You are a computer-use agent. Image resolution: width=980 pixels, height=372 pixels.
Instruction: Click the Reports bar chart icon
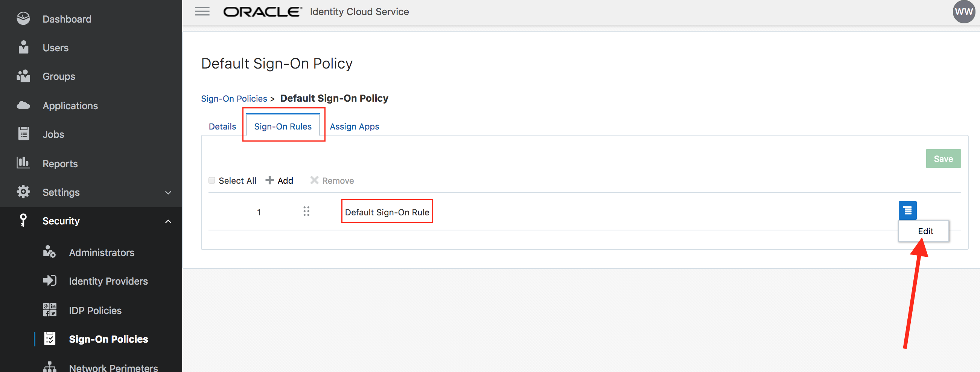pyautogui.click(x=23, y=163)
